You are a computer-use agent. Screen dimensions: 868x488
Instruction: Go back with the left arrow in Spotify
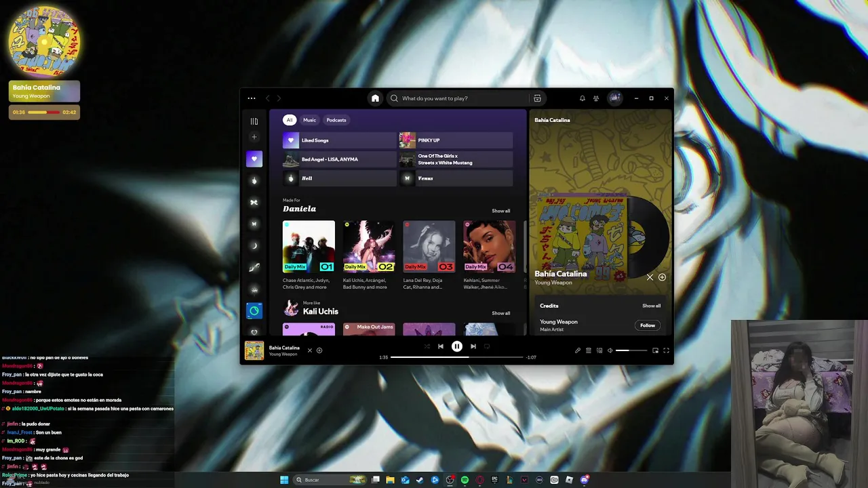coord(268,98)
